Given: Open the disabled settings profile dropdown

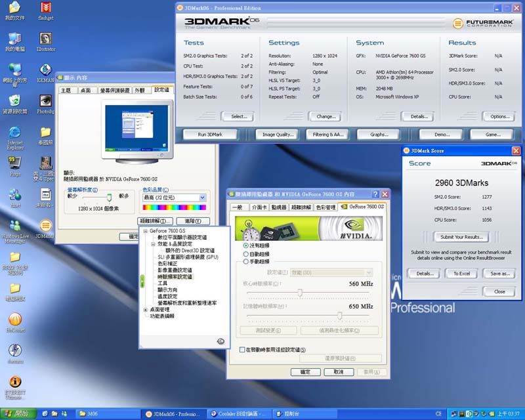Looking at the screenshot, I should (x=331, y=272).
